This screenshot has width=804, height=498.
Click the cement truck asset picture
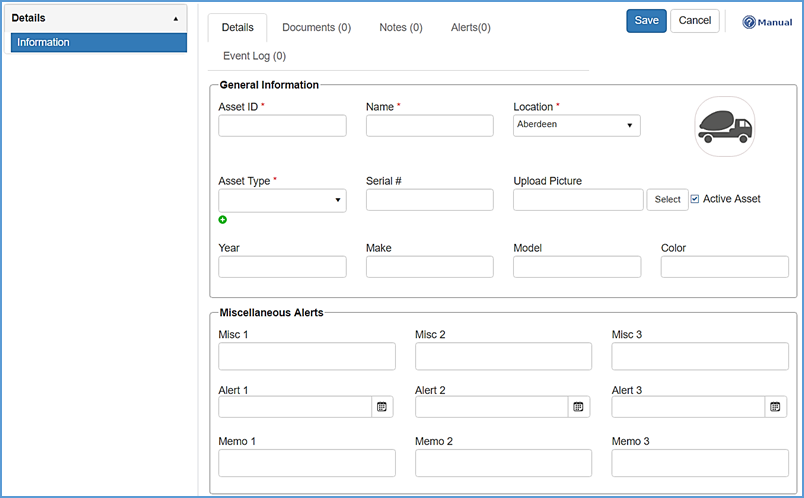[x=724, y=126]
